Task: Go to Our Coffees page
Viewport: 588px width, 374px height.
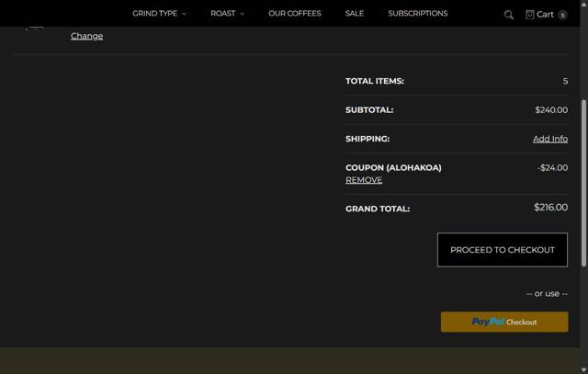Action: pyautogui.click(x=295, y=14)
